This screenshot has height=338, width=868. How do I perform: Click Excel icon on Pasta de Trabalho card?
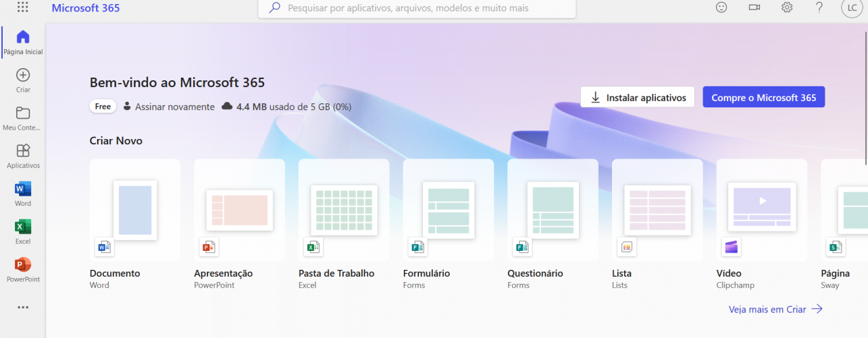click(313, 248)
